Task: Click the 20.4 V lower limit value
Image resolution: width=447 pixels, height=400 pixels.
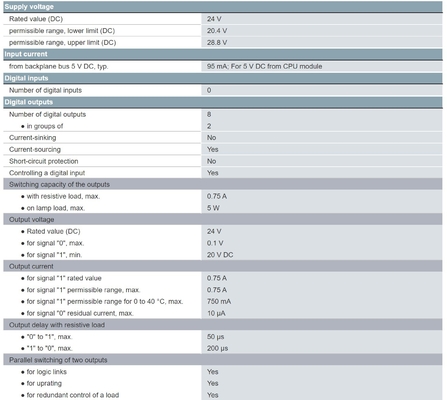Action: coord(217,31)
